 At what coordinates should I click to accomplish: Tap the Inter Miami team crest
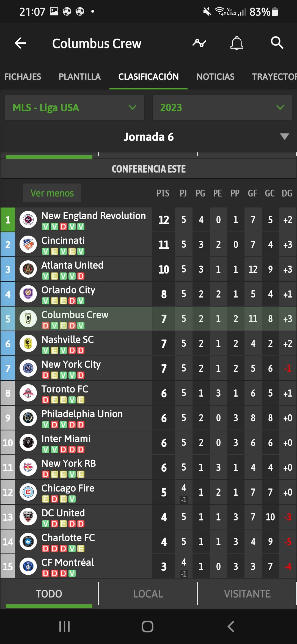click(28, 443)
